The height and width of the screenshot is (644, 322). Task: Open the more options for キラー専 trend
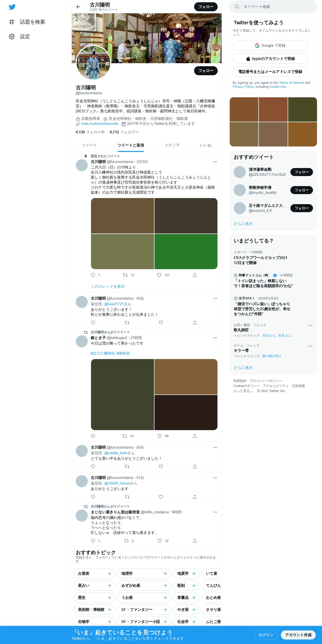pyautogui.click(x=310, y=346)
